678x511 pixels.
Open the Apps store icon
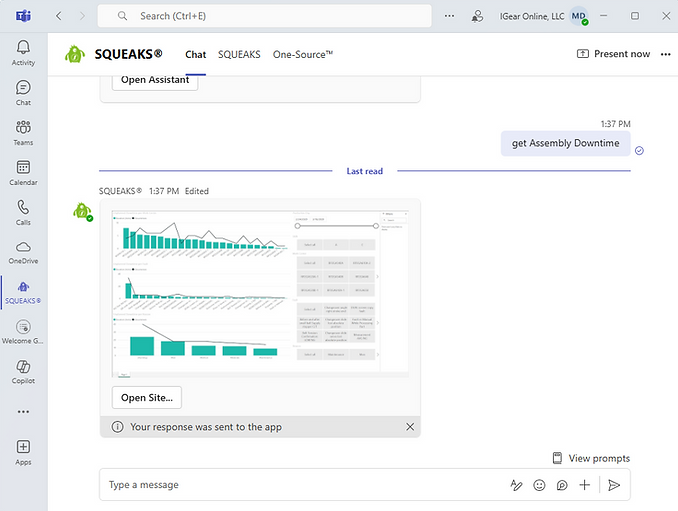[x=23, y=452]
